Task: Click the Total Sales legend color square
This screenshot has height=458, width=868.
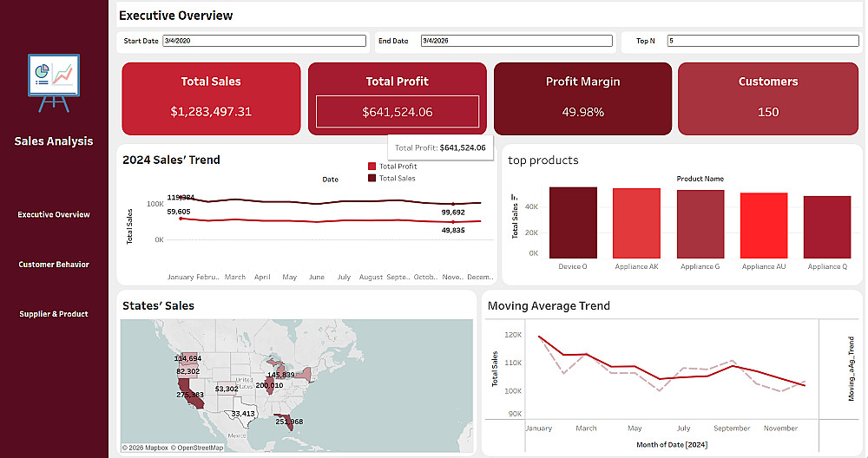Action: click(x=372, y=178)
